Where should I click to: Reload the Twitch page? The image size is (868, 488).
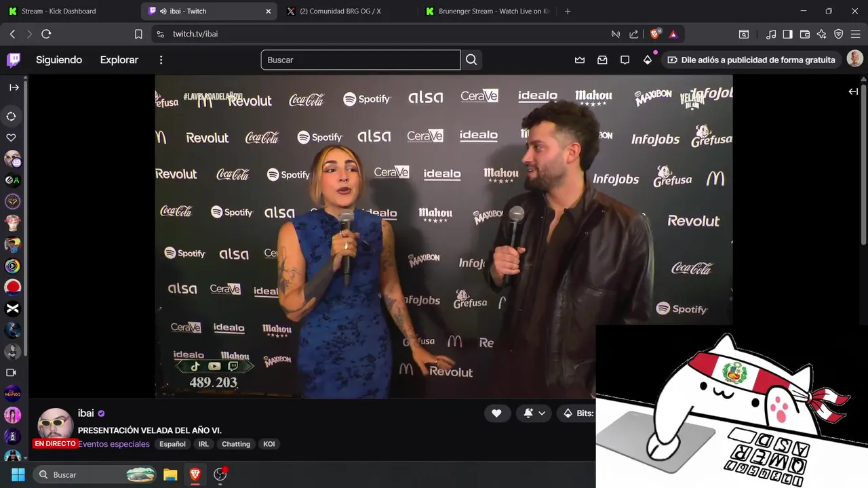coord(46,34)
